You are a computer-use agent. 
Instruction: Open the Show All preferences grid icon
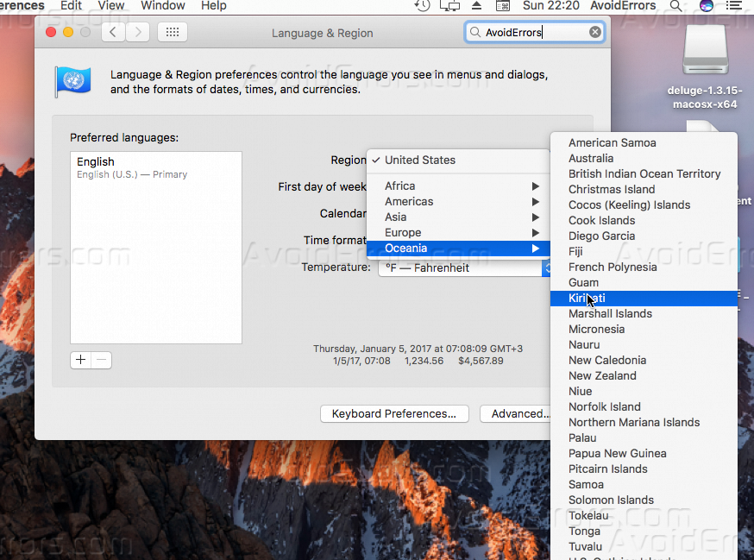click(x=172, y=32)
